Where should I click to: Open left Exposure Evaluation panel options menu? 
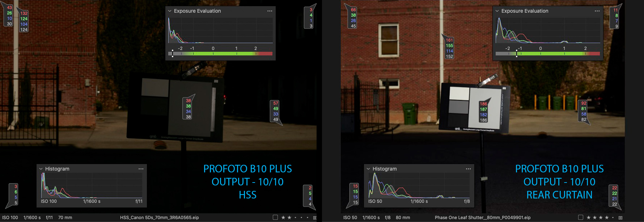[x=270, y=11]
